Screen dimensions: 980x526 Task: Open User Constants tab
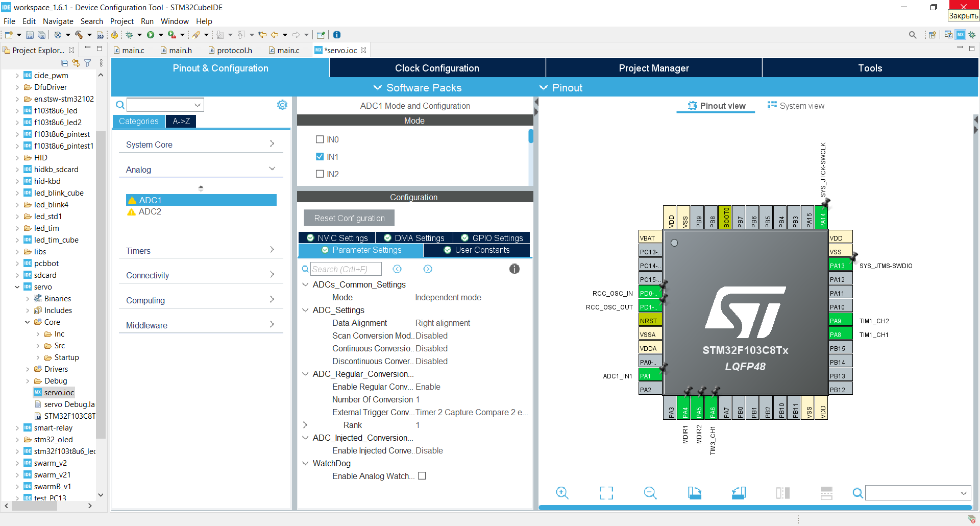(477, 250)
